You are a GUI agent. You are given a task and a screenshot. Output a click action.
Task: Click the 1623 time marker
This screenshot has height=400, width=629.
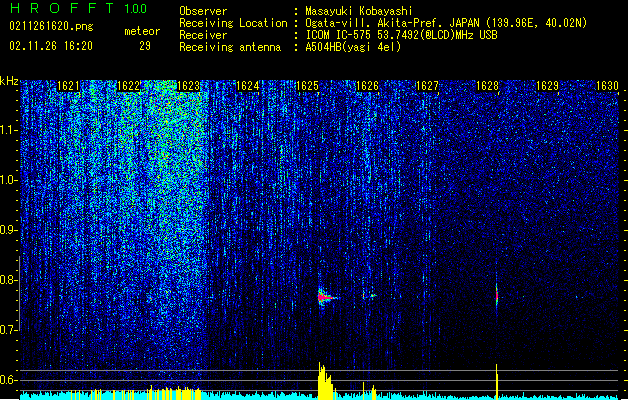click(188, 86)
